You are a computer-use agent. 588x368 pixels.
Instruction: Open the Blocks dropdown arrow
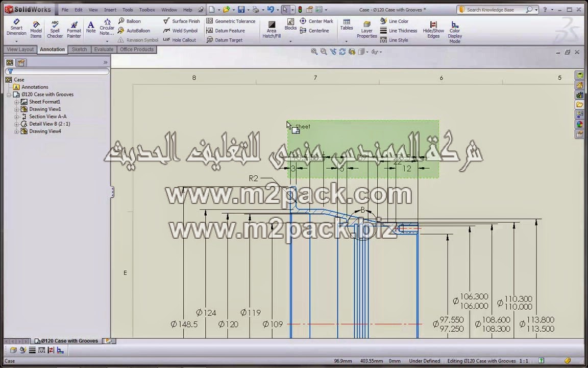(290, 41)
